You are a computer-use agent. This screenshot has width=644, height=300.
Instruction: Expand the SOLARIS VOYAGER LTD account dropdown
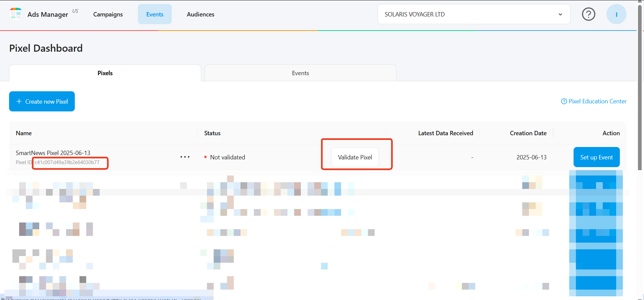[474, 14]
